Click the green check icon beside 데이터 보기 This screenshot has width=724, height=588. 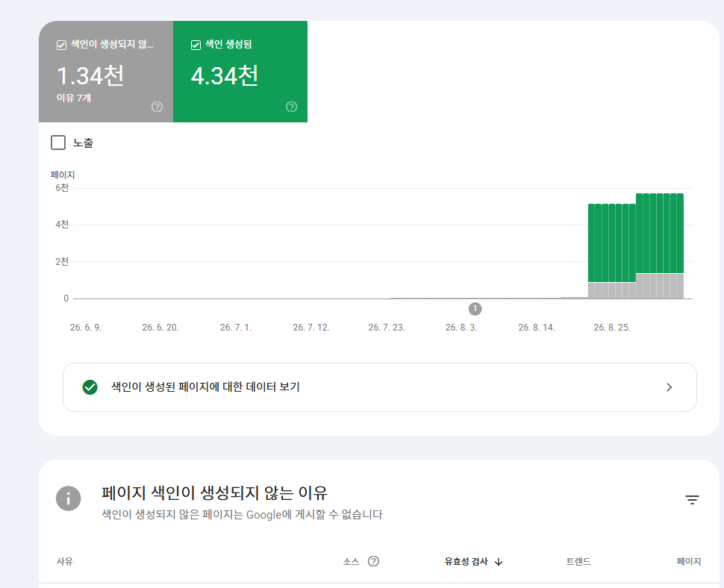90,387
